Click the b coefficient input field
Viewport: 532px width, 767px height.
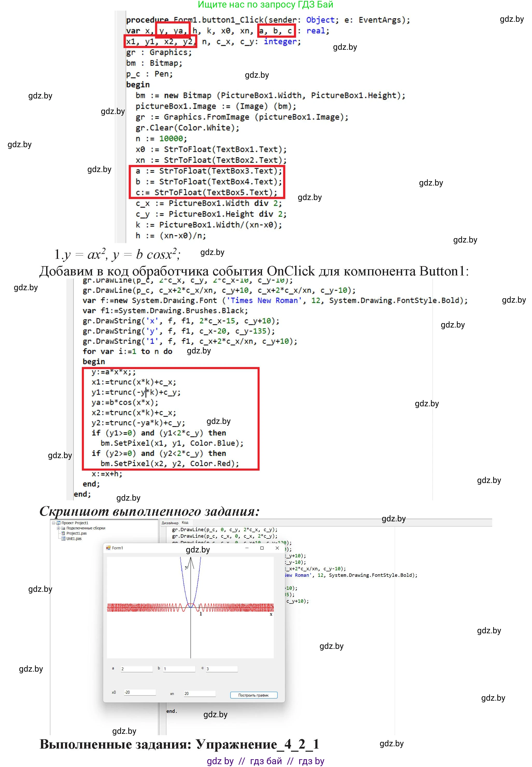coord(179,669)
